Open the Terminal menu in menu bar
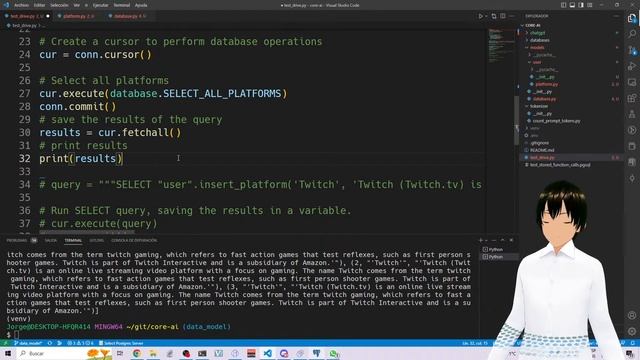 pos(122,5)
